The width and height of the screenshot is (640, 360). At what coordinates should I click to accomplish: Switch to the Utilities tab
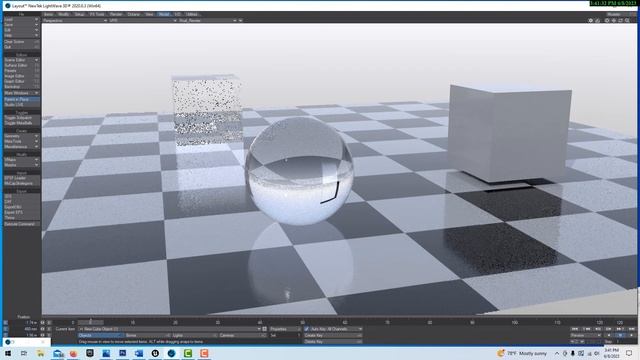tap(192, 14)
